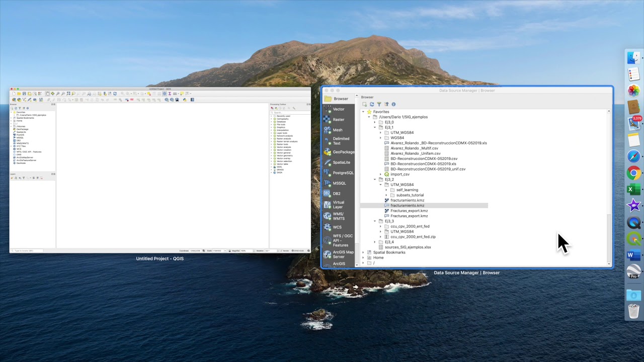This screenshot has width=644, height=362.
Task: Click the WFS / OGC API Features icon
Action: (328, 240)
